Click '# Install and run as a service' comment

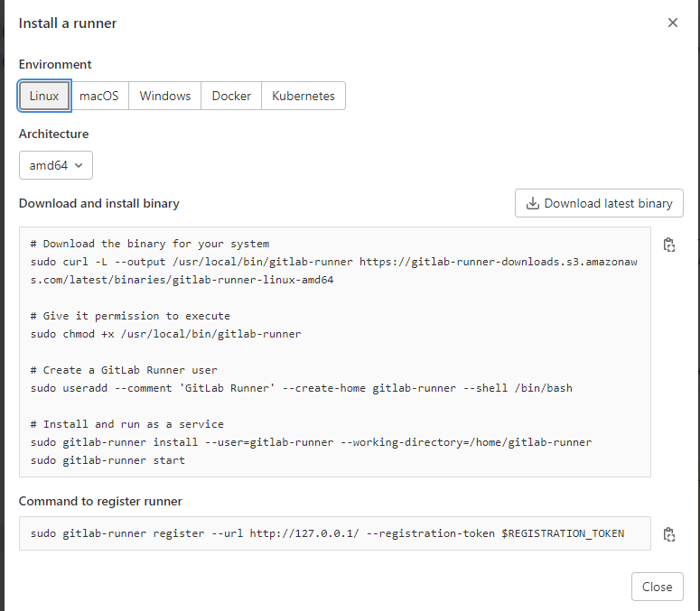tap(127, 424)
